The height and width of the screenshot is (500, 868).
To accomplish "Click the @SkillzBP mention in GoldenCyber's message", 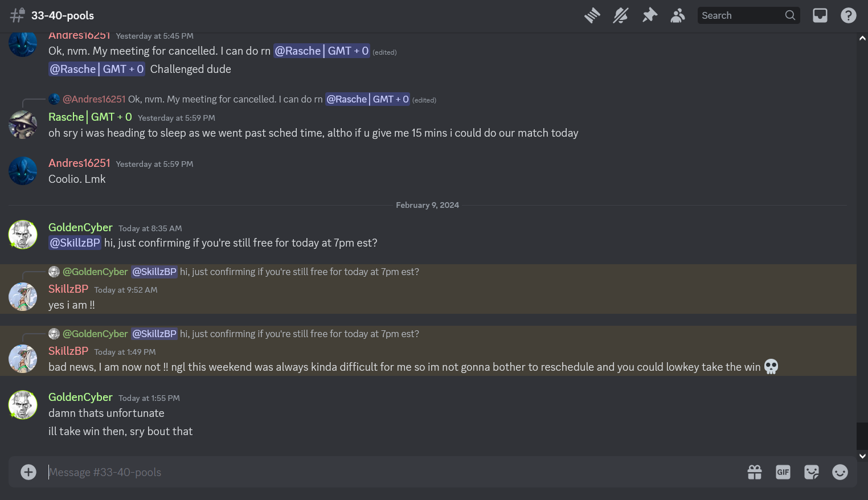I will click(75, 243).
